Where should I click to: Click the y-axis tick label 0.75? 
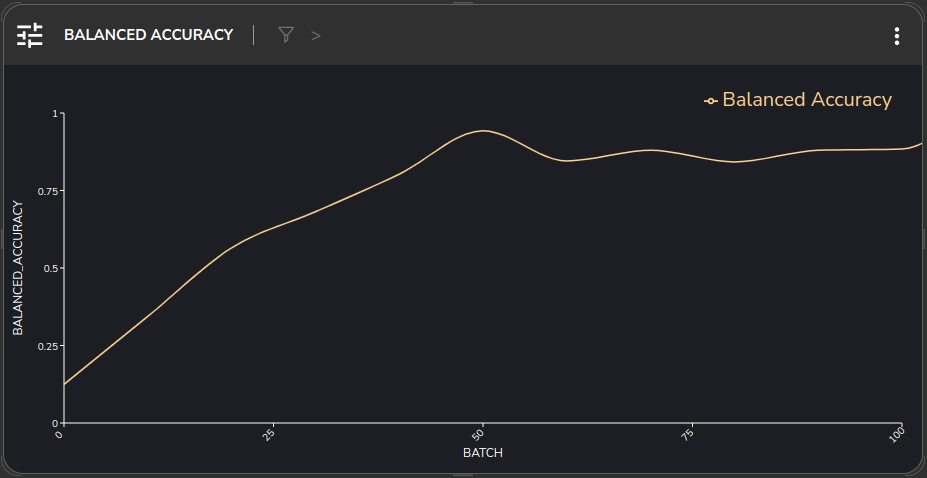point(47,191)
